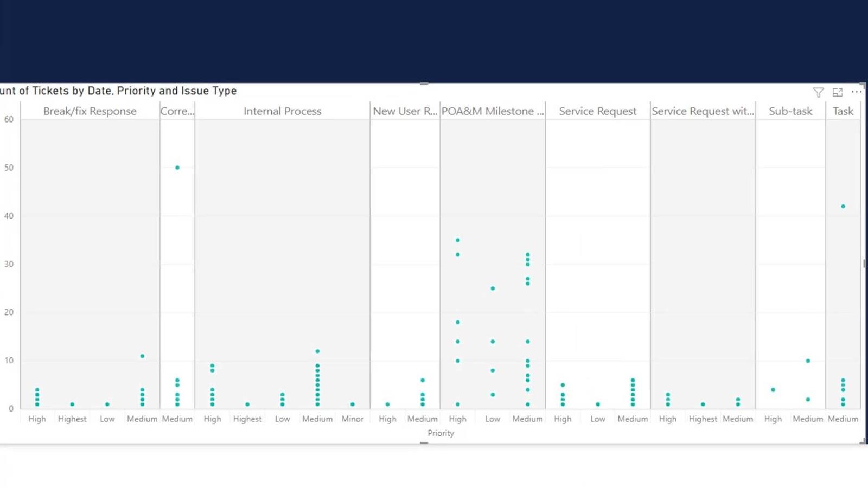Viewport: 868px width, 488px height.
Task: Select the Service Request column header
Action: click(x=597, y=111)
